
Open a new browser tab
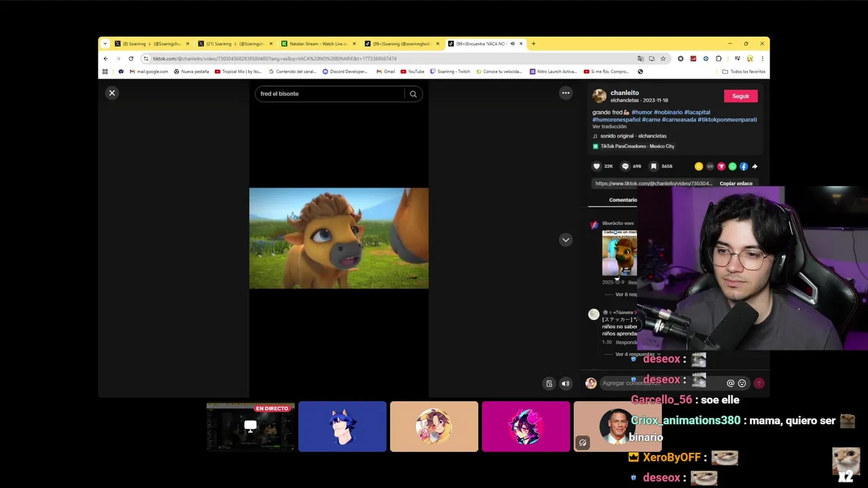pyautogui.click(x=533, y=43)
